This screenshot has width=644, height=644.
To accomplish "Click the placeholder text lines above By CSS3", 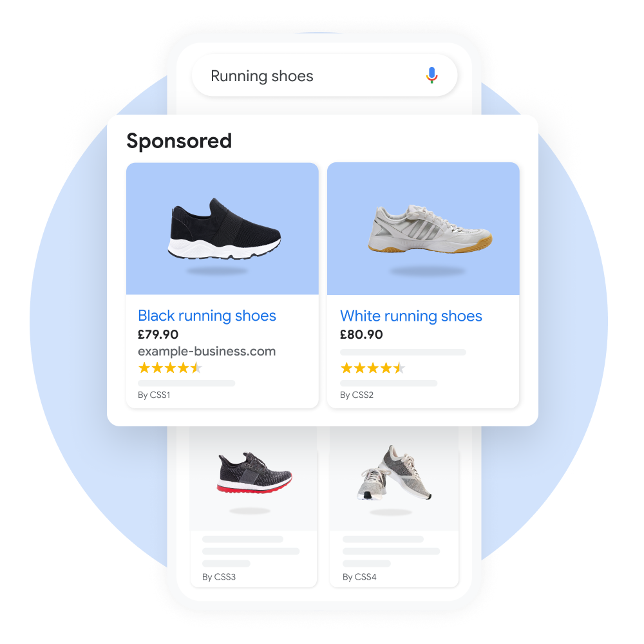I will (x=251, y=551).
